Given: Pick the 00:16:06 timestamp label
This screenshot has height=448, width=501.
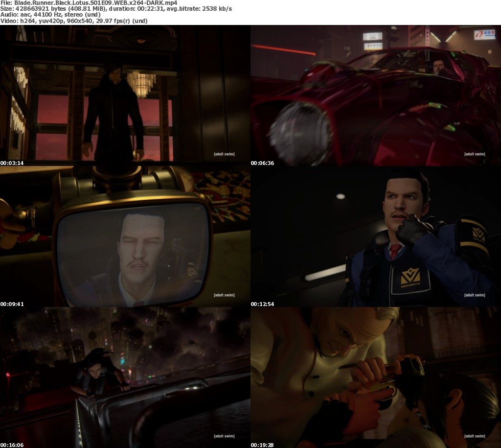Looking at the screenshot, I should pyautogui.click(x=12, y=445).
